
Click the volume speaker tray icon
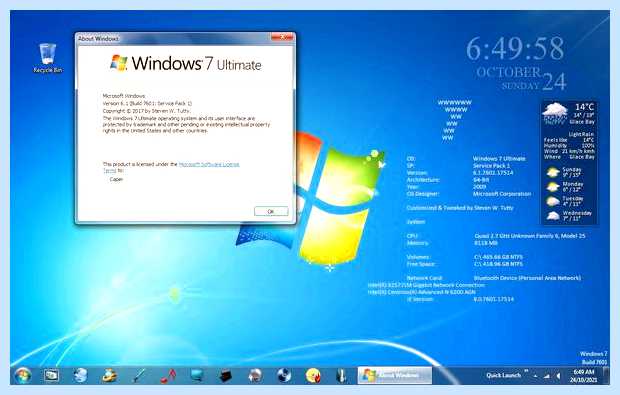pyautogui.click(x=558, y=376)
